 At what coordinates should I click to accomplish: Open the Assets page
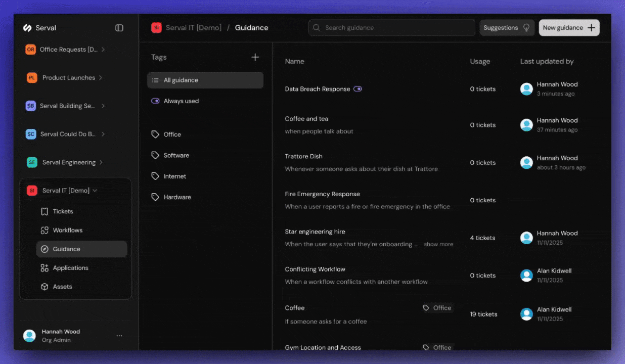click(x=81, y=287)
